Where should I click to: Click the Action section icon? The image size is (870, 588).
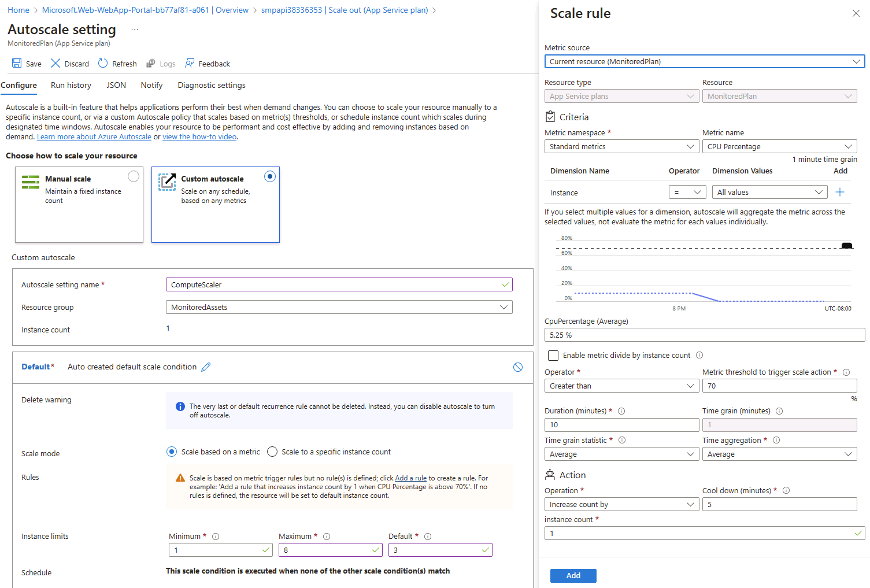(x=550, y=475)
